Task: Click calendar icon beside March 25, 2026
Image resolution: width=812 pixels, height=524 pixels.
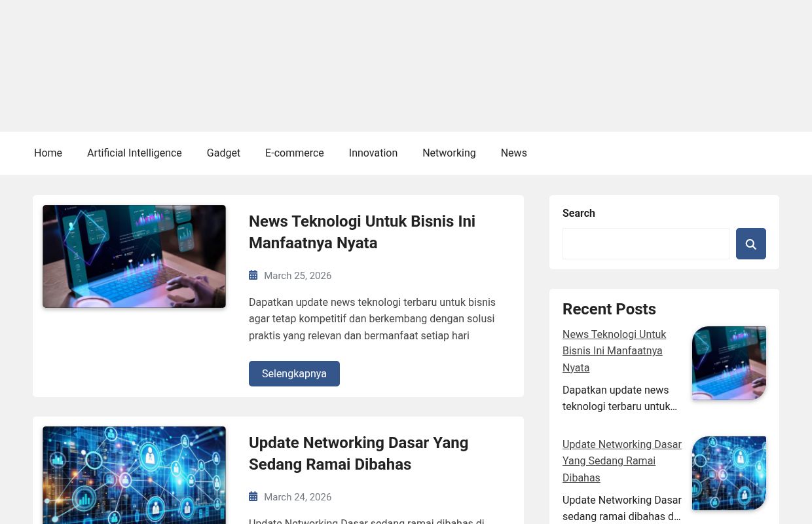Action: [253, 276]
